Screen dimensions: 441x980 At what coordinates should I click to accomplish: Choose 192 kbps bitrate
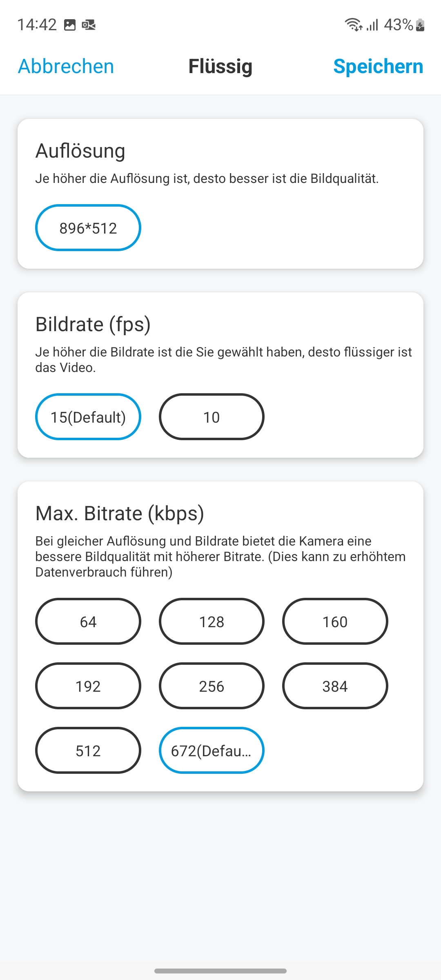tap(88, 686)
